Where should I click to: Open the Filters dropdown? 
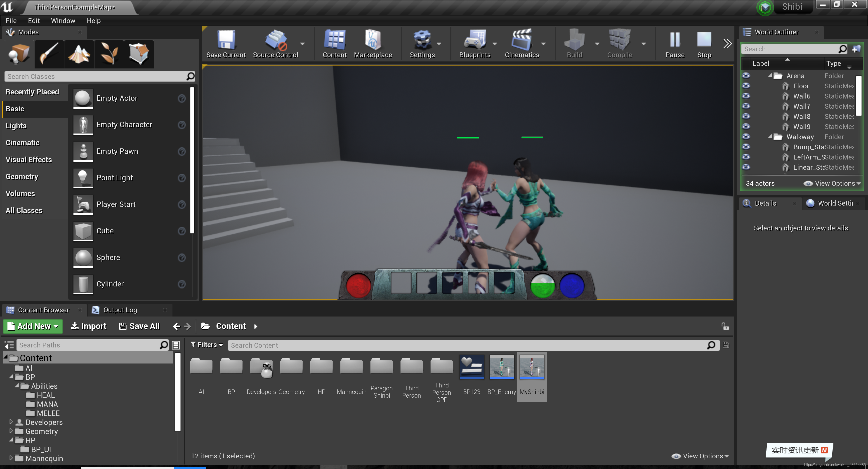pos(207,345)
